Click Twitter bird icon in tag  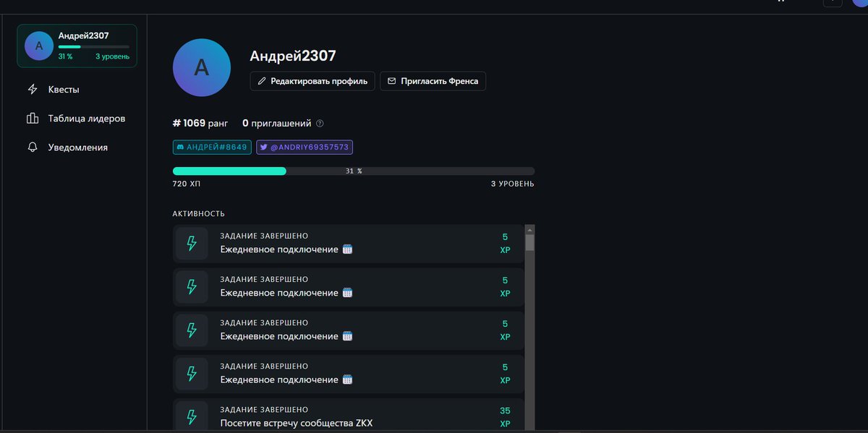point(264,147)
